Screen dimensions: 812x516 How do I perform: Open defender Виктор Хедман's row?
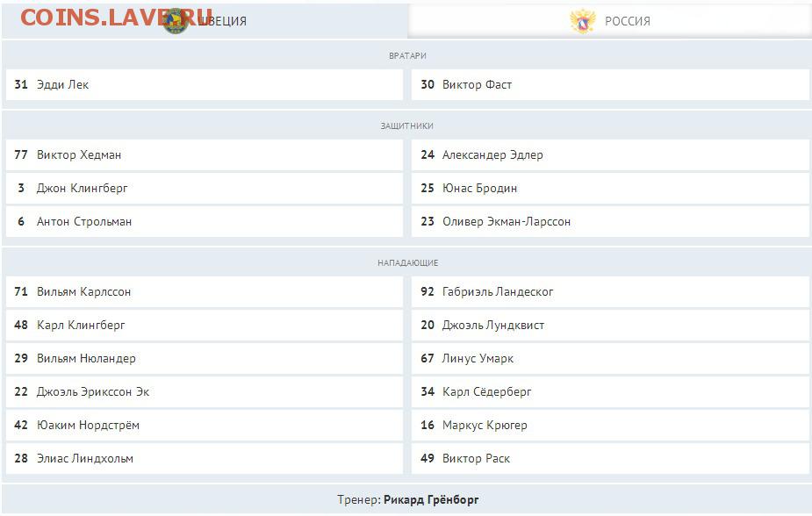click(204, 154)
